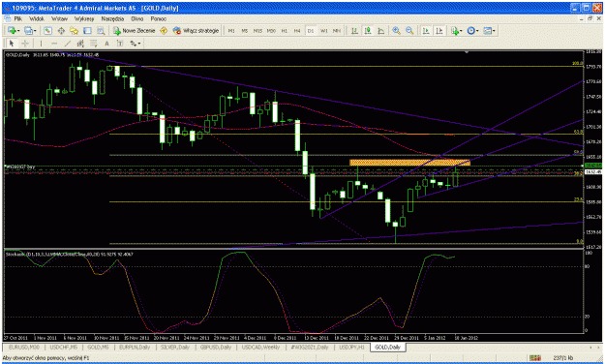Select the H4 timeframe

coord(297,31)
